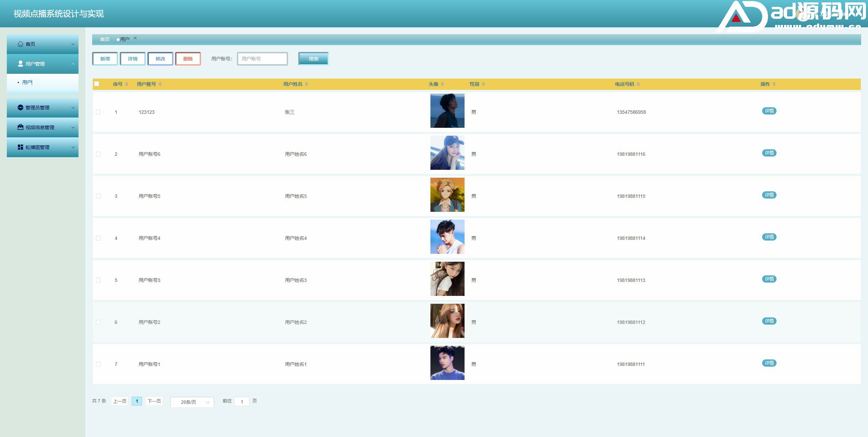Click the carousel management grid icon
Viewport: 868px width, 437px height.
20,147
